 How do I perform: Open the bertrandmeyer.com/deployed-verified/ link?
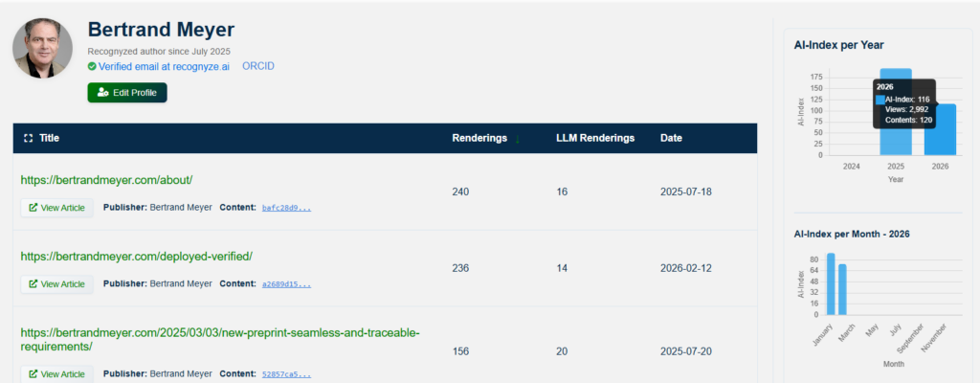(x=136, y=256)
